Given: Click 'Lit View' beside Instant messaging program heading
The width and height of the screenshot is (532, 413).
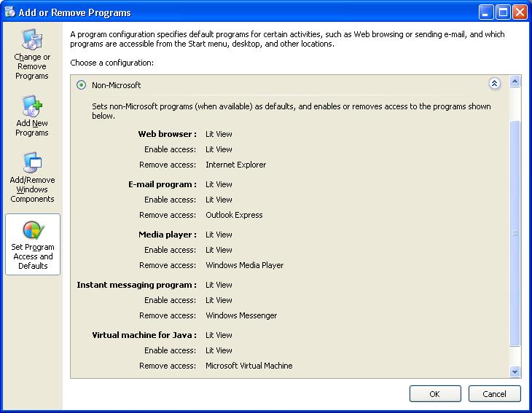Looking at the screenshot, I should coord(219,285).
